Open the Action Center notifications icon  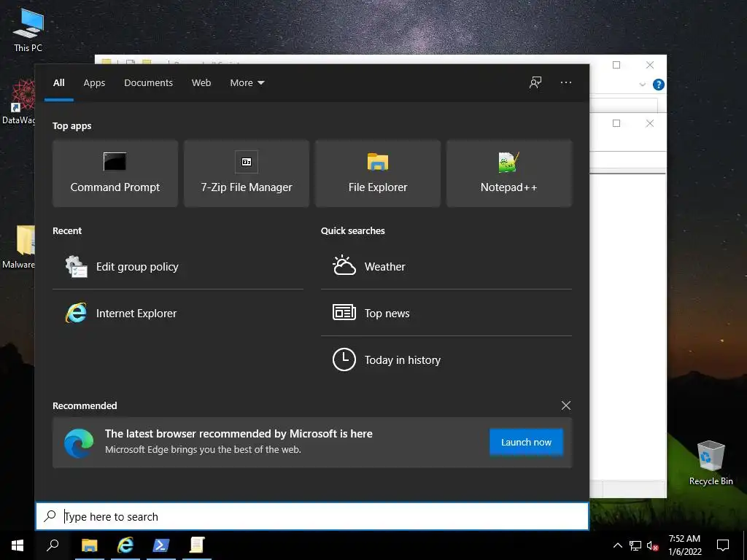coord(723,545)
